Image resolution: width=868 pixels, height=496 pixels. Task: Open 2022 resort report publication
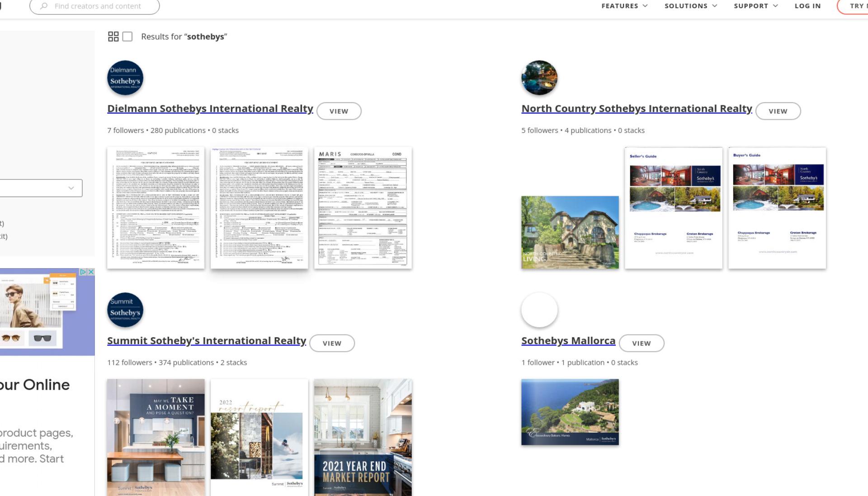pos(259,437)
